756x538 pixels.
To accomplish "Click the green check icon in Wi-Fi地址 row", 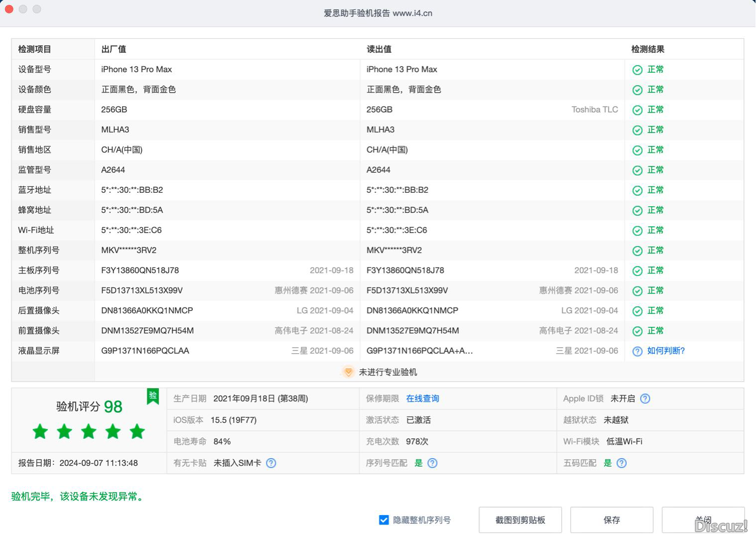I will (637, 231).
